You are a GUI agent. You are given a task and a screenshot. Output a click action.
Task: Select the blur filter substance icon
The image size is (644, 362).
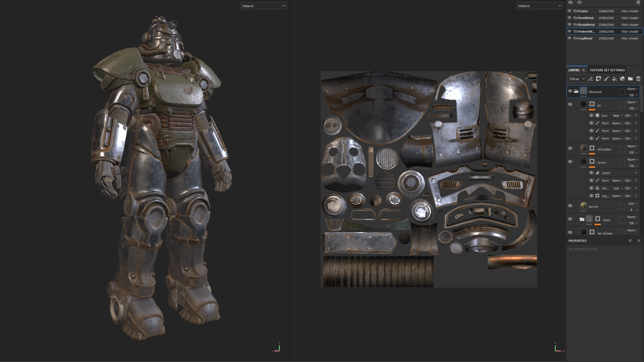click(597, 116)
